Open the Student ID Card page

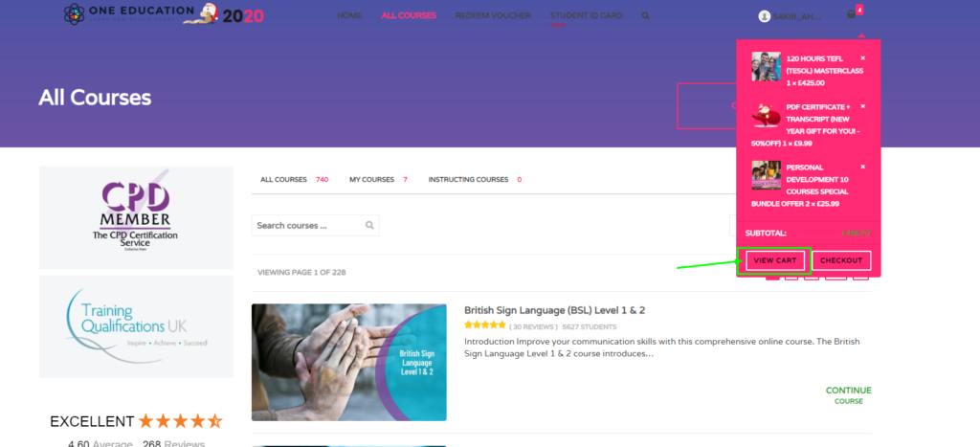pyautogui.click(x=587, y=15)
